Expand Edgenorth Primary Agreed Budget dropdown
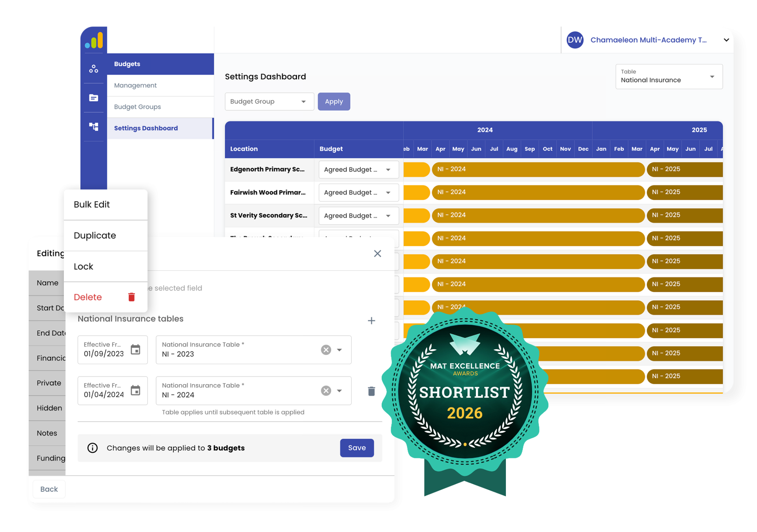Image resolution: width=757 pixels, height=532 pixels. coord(358,169)
